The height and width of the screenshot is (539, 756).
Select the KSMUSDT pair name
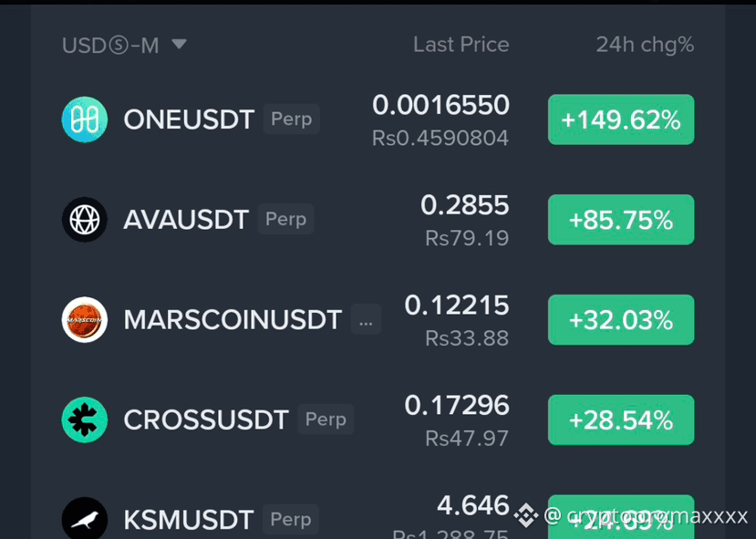[x=189, y=520]
